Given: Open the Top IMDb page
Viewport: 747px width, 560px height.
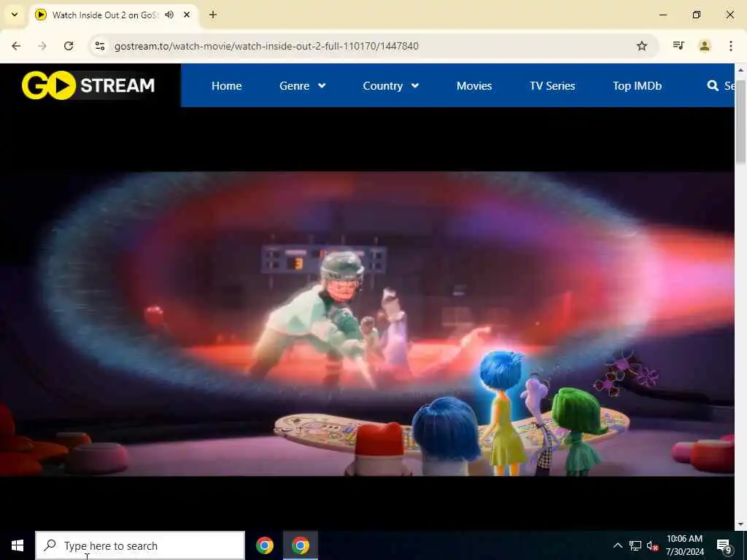Looking at the screenshot, I should (637, 86).
